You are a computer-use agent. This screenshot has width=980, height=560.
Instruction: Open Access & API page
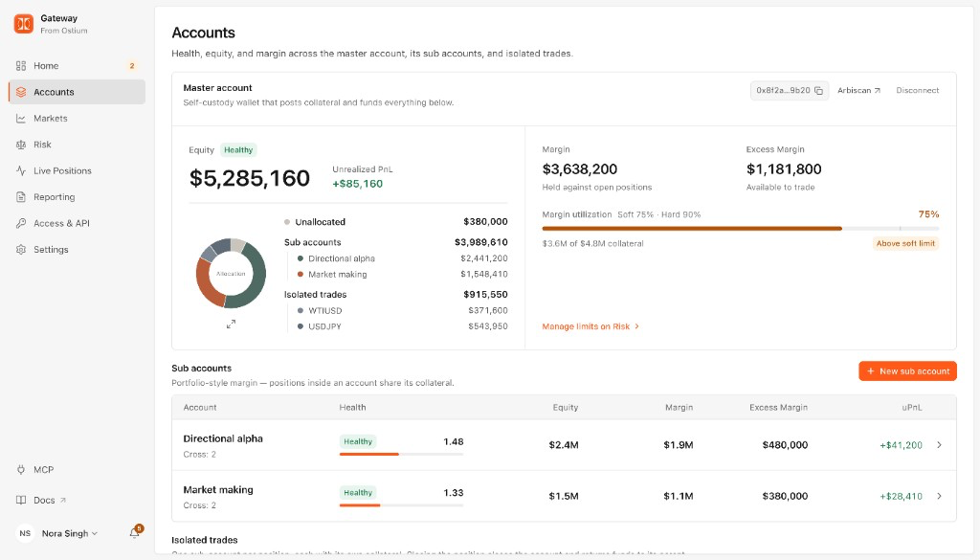coord(77,223)
